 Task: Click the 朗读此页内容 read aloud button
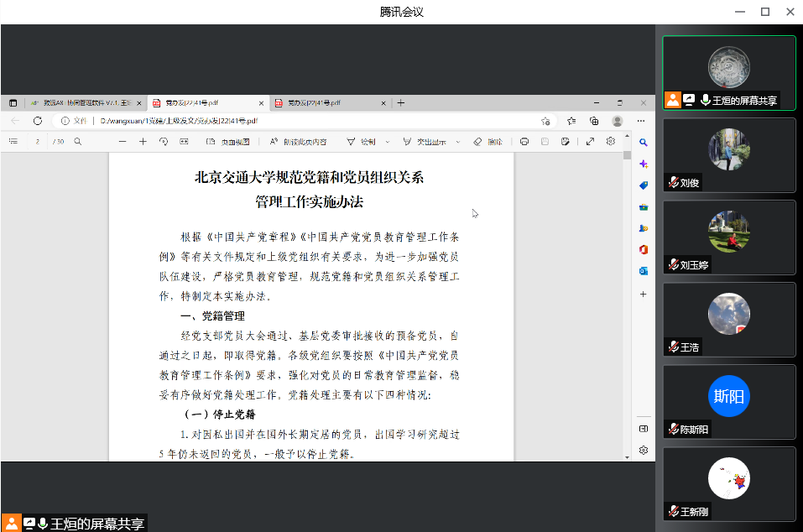pos(298,142)
